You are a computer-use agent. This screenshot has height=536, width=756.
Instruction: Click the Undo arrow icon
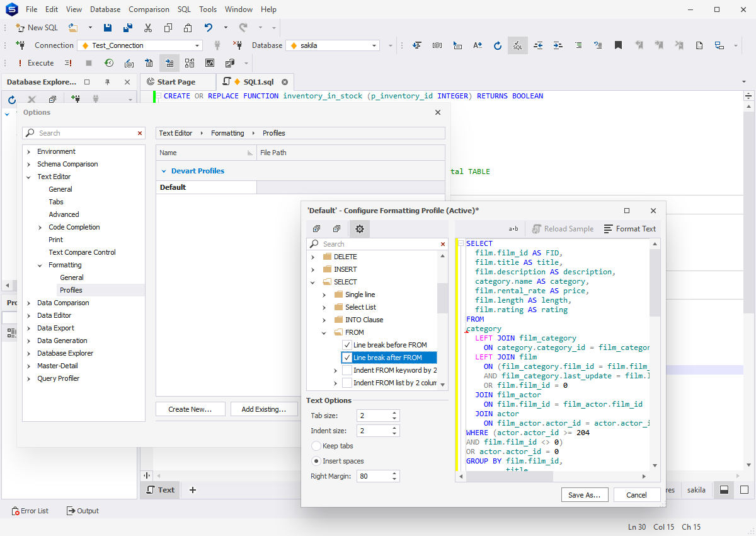(x=209, y=28)
